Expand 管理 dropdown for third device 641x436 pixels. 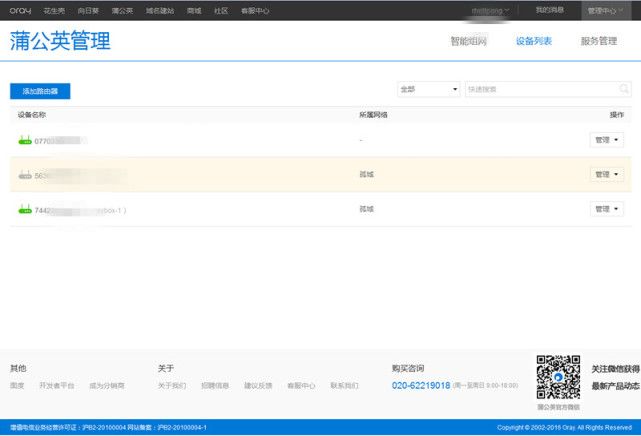[606, 209]
